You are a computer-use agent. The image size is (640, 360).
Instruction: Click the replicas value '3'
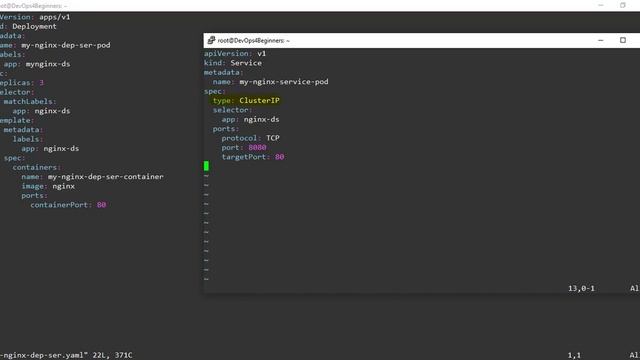point(41,82)
